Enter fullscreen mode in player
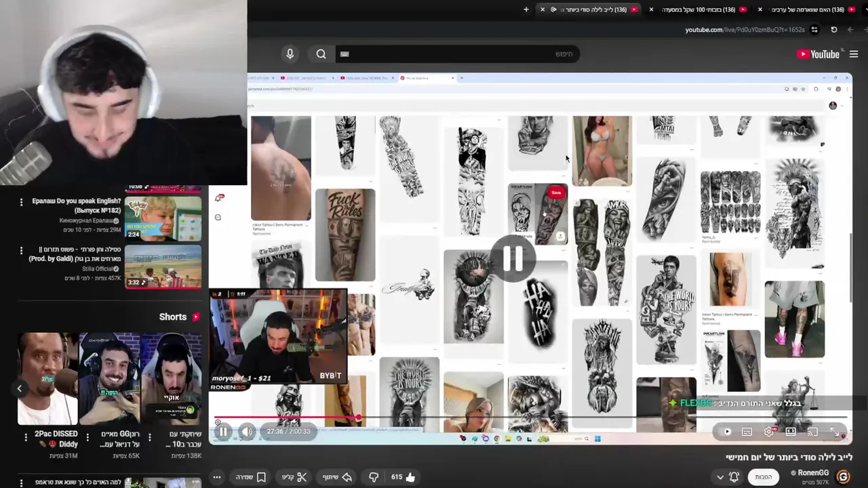868x488 pixels. tap(835, 432)
